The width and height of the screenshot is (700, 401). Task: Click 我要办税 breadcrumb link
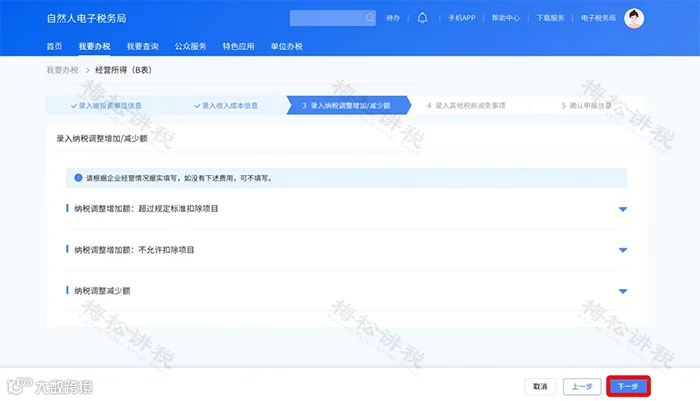tap(62, 70)
